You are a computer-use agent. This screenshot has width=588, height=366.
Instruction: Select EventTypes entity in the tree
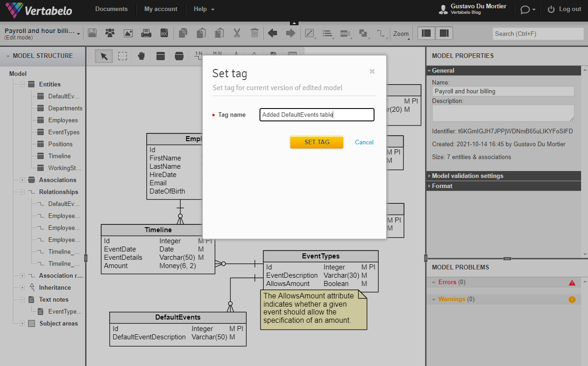pyautogui.click(x=64, y=132)
